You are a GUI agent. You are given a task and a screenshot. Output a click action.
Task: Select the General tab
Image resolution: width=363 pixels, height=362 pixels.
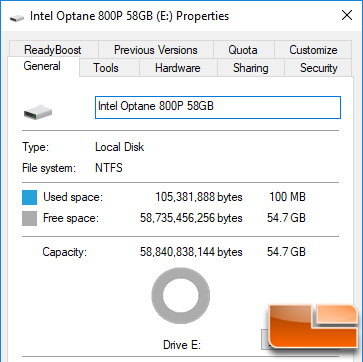point(42,66)
